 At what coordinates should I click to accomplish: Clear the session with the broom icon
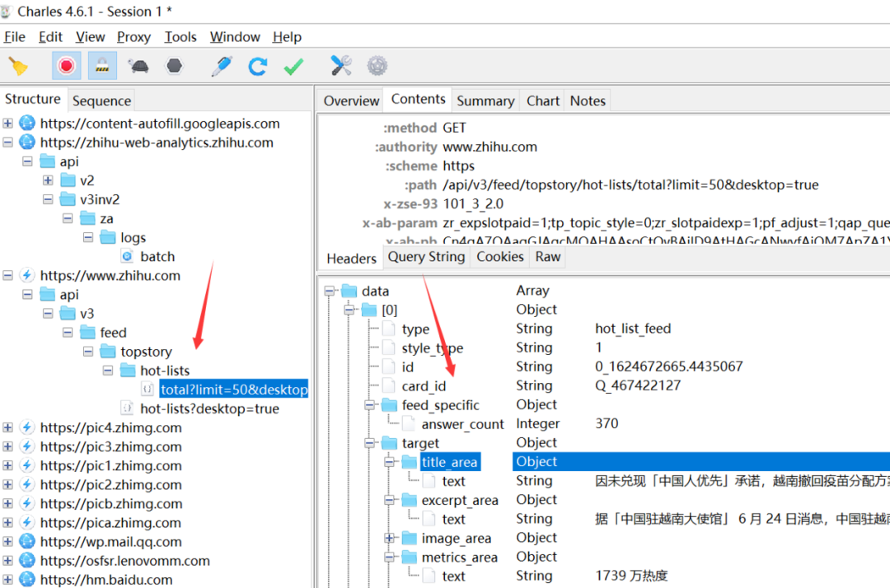coord(18,67)
